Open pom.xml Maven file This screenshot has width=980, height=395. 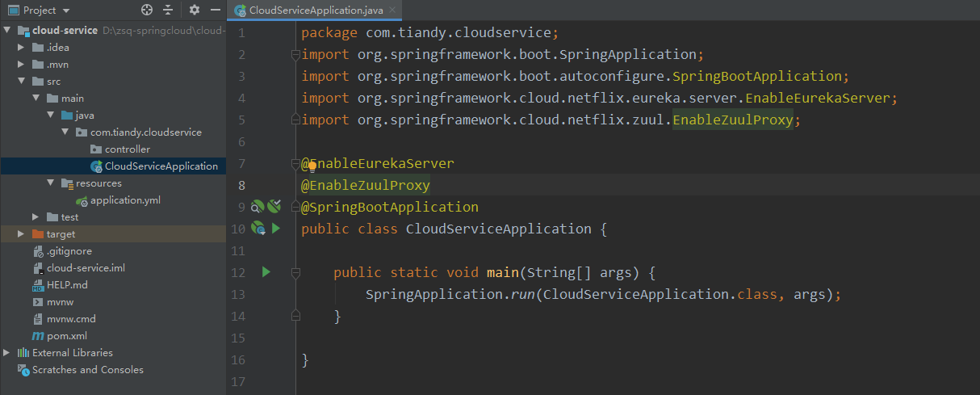coord(66,336)
